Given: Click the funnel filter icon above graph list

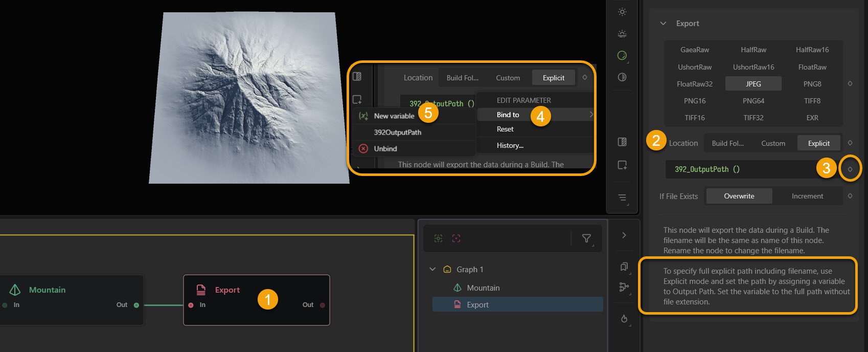Looking at the screenshot, I should (586, 238).
